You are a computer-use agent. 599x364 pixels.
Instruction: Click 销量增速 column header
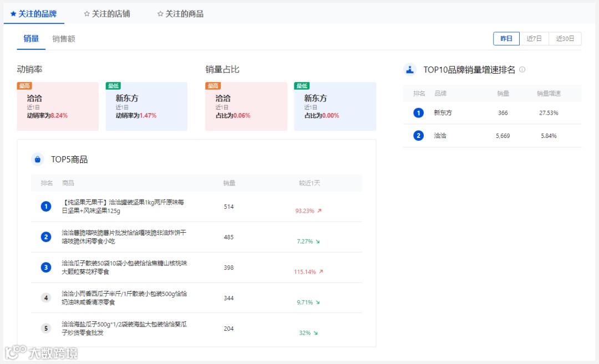tap(549, 94)
